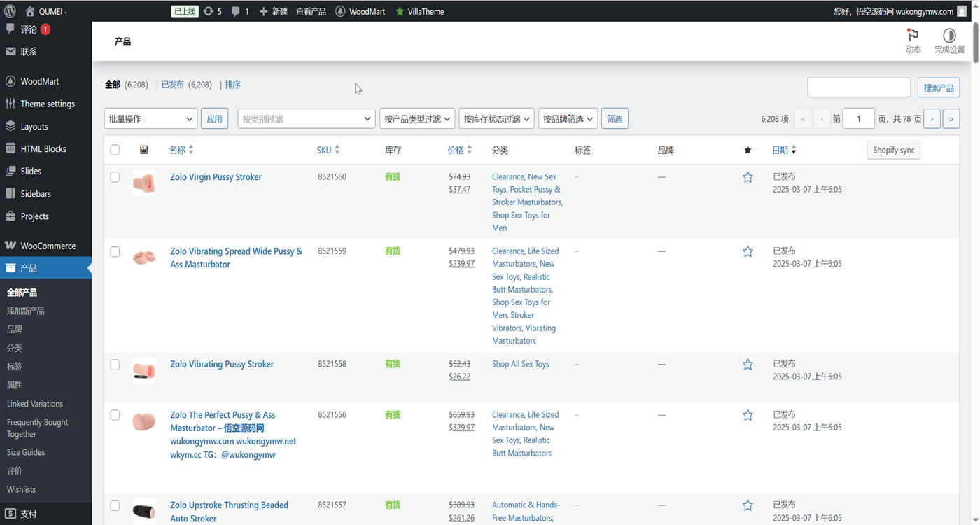
Task: Feature Zolo Virgin Pussy Stroker star
Action: point(748,177)
